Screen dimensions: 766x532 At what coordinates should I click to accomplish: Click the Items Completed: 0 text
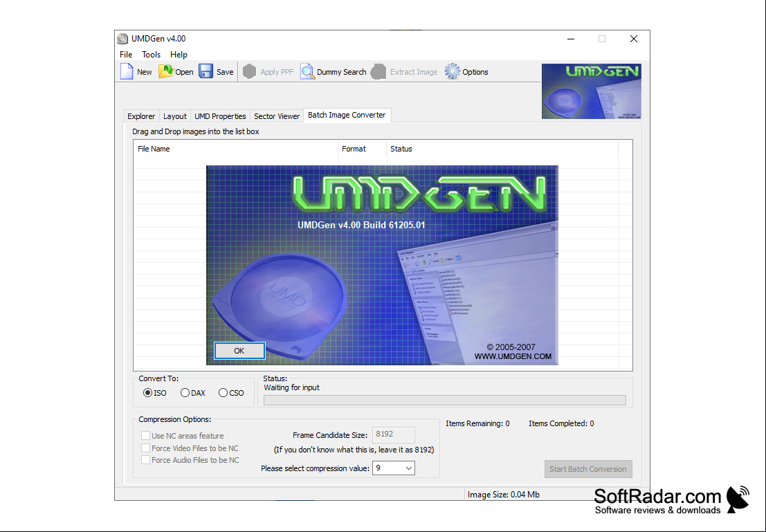(561, 423)
